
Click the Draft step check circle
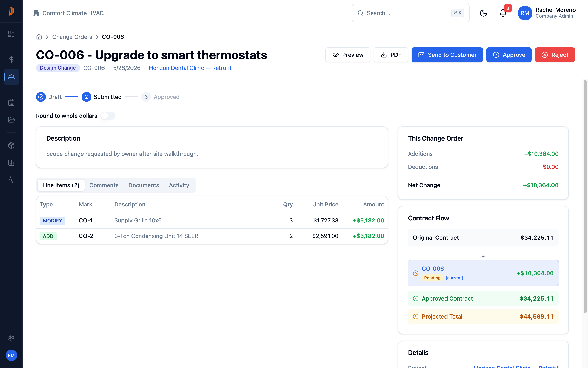pyautogui.click(x=41, y=97)
